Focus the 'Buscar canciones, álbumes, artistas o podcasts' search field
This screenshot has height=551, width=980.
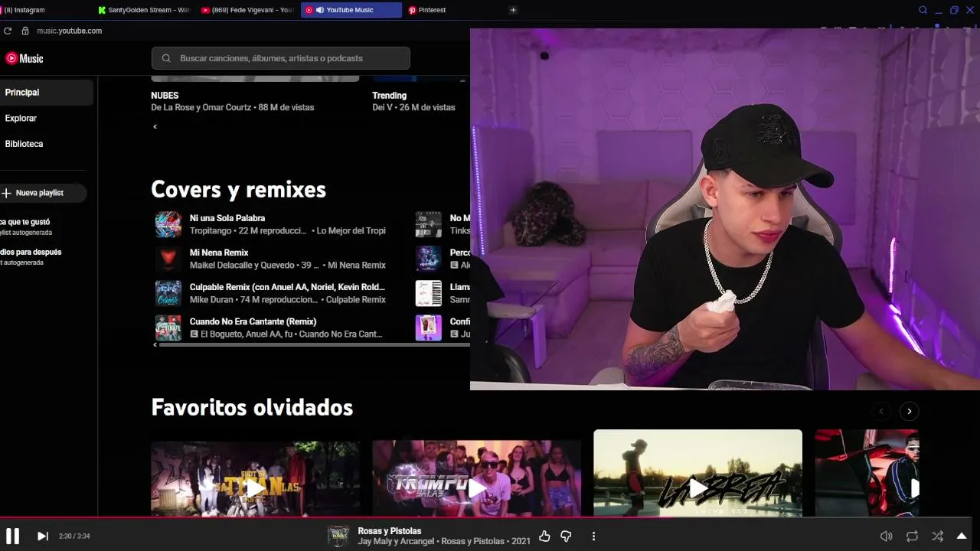(x=281, y=58)
